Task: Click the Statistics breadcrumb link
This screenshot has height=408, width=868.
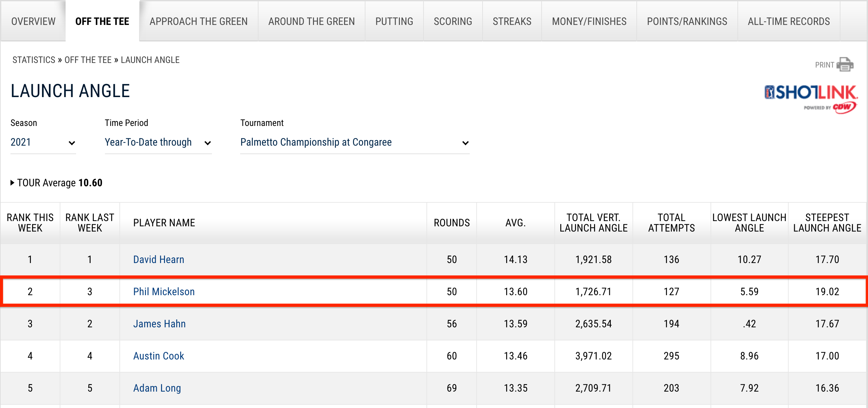Action: click(34, 60)
